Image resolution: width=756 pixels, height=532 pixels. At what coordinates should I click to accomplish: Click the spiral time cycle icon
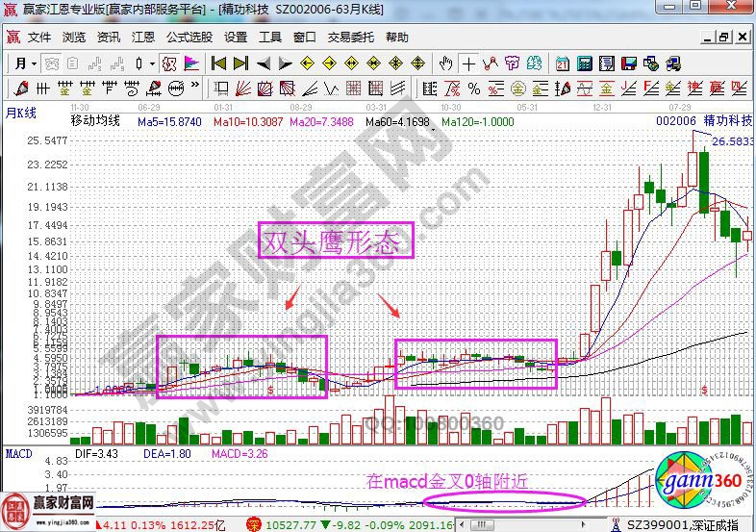pyautogui.click(x=132, y=89)
